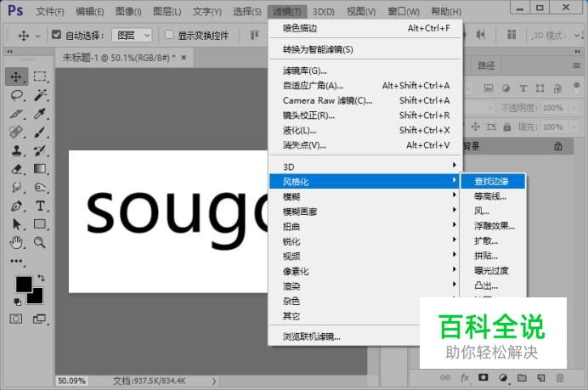
Task: Open the 文件(F) menu
Action: point(50,12)
